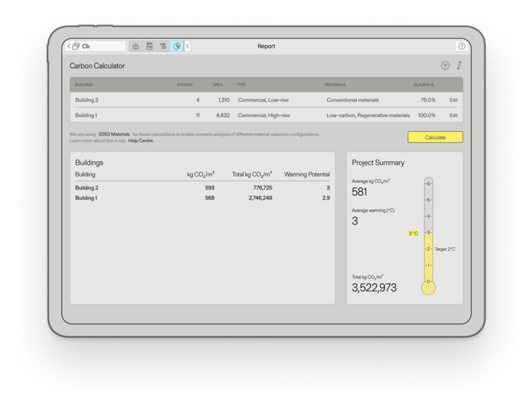Select the highlighted pie chart Report icon
Viewport: 532px width, 406px height.
coord(177,46)
